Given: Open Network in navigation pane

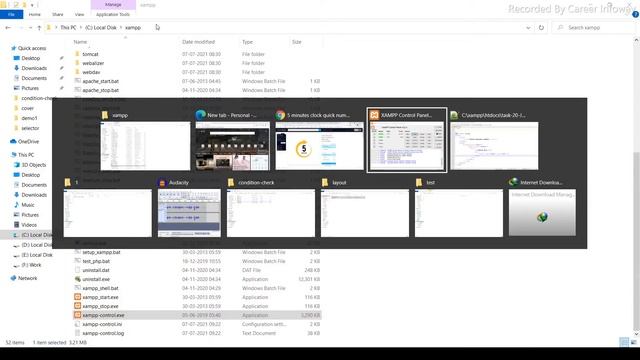Looking at the screenshot, I should point(27,278).
